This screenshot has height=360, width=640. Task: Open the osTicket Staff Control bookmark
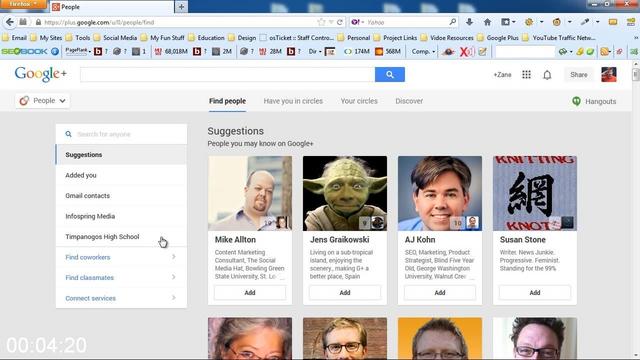(x=297, y=38)
